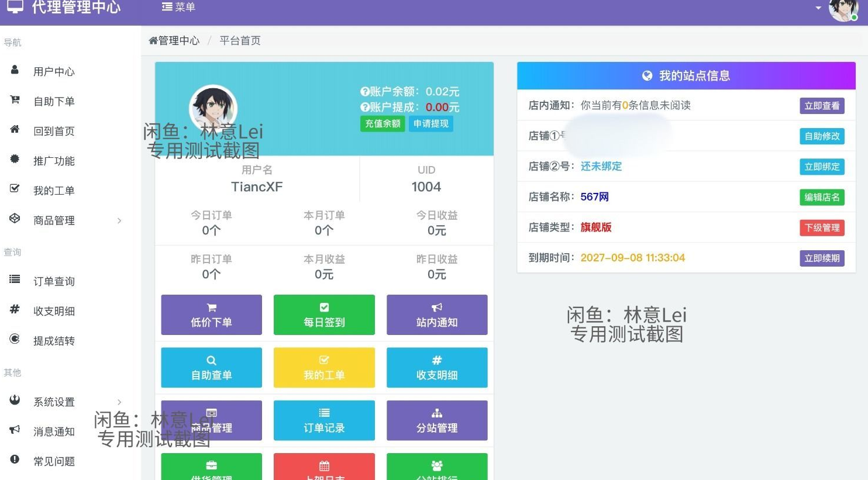Open the user dropdown at top right
Viewport: 868px width, 480px height.
pos(818,8)
